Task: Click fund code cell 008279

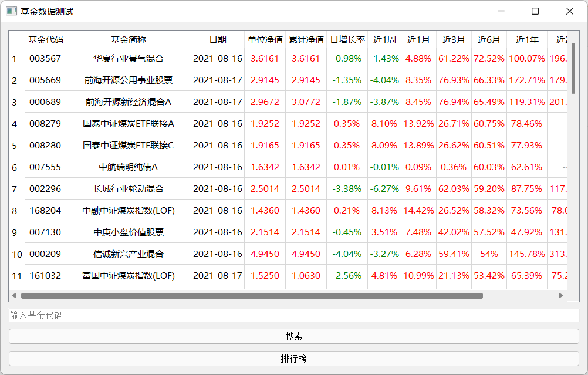Action: (x=45, y=124)
